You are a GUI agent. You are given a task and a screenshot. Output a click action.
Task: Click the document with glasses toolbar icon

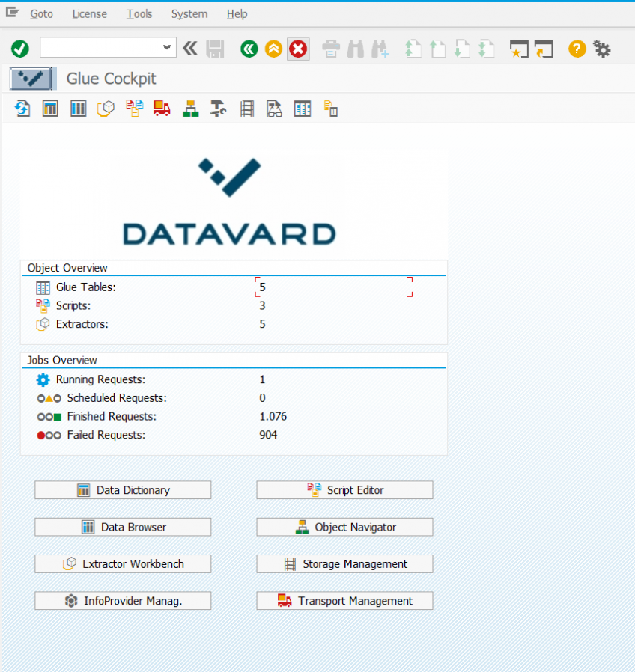click(274, 109)
